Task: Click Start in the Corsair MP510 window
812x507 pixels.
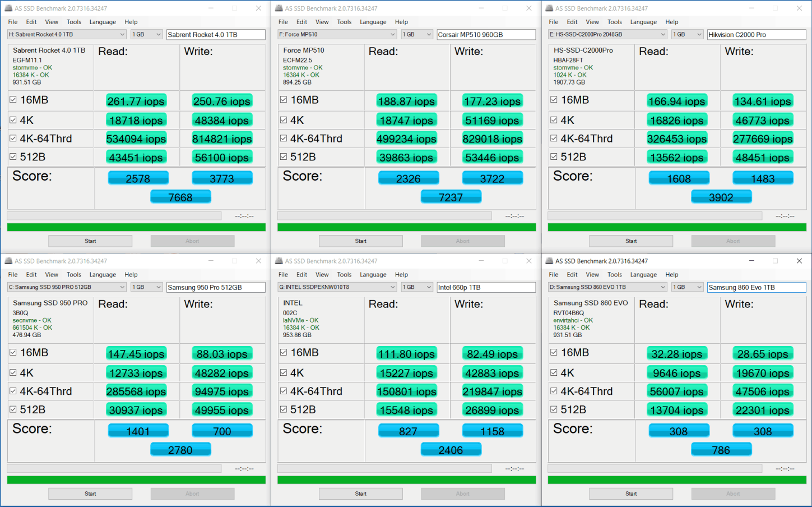Action: [361, 241]
